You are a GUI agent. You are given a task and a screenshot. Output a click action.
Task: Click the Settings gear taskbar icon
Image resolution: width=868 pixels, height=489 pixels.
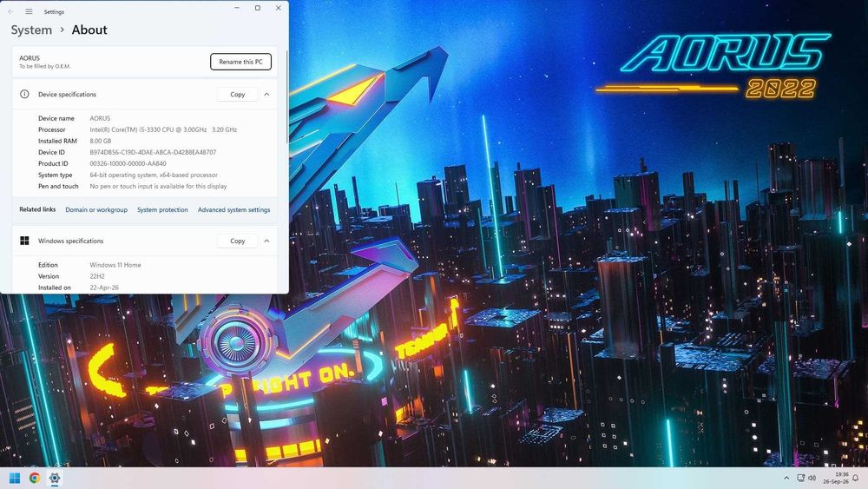(54, 478)
